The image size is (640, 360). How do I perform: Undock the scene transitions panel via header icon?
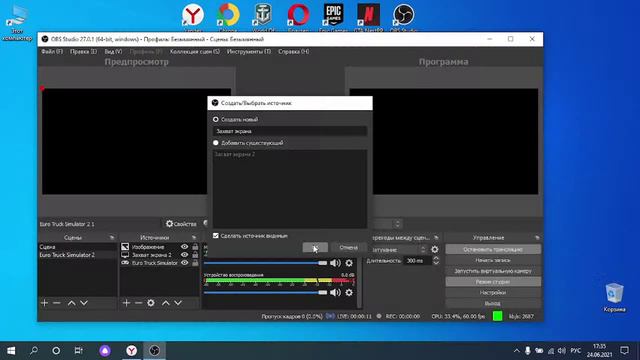coord(436,238)
